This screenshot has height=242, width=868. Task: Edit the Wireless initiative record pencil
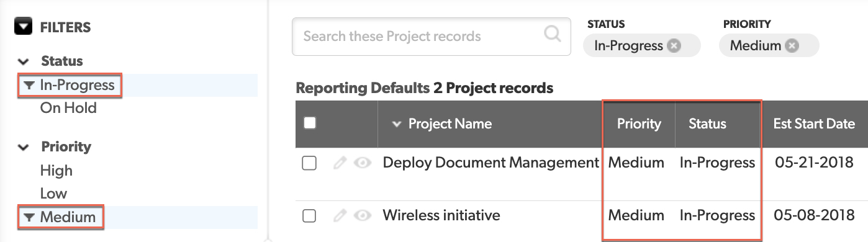coord(339,216)
